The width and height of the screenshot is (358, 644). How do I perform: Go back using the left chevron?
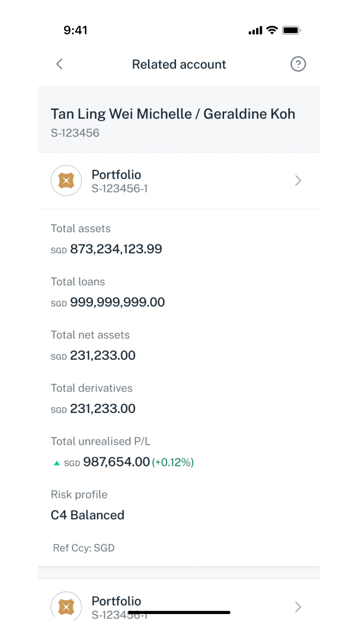[59, 64]
